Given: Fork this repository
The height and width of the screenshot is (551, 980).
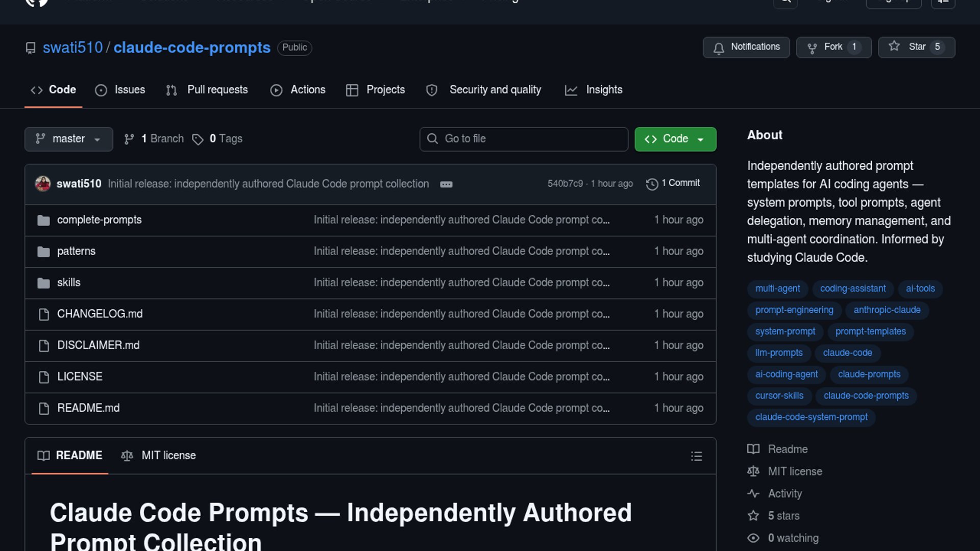Looking at the screenshot, I should [833, 47].
